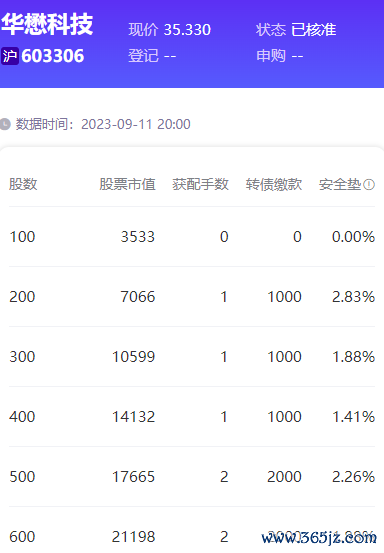The width and height of the screenshot is (384, 553).
Task: Open the www.365jz.com watermark link
Action: (x=319, y=537)
